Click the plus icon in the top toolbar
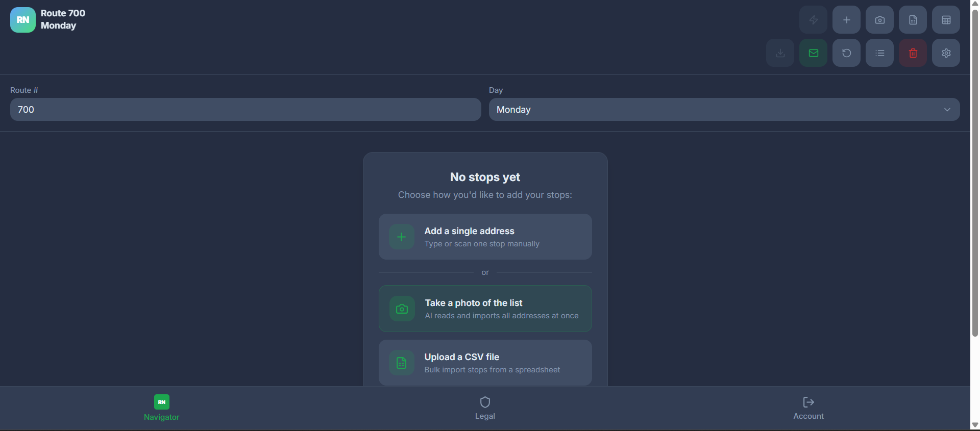 click(846, 20)
